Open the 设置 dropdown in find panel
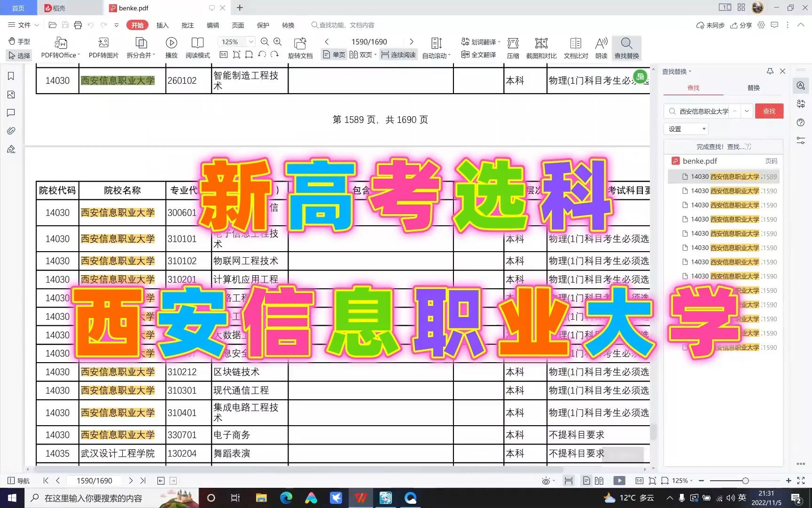 click(x=686, y=129)
